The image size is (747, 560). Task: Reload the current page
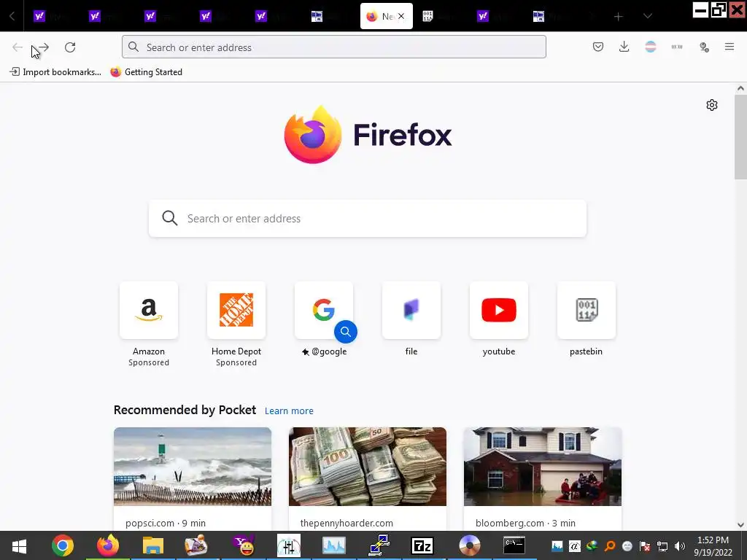pyautogui.click(x=70, y=47)
